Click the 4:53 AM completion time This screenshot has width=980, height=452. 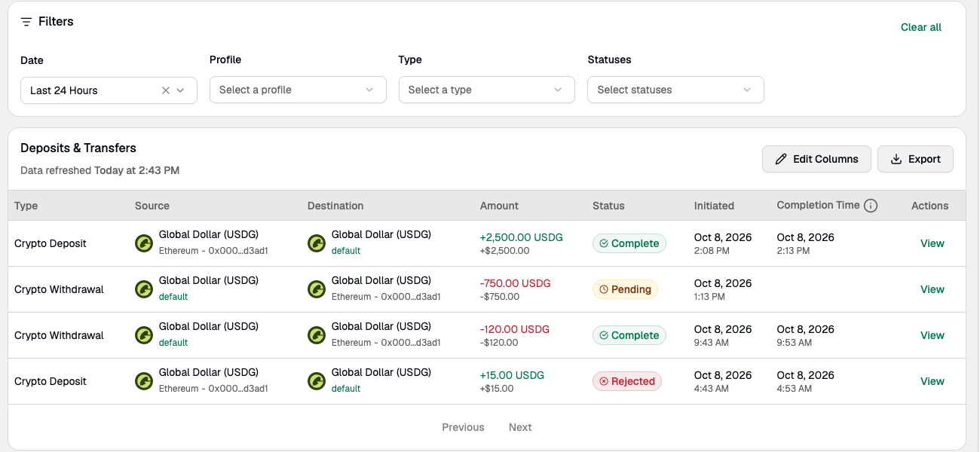pos(795,389)
